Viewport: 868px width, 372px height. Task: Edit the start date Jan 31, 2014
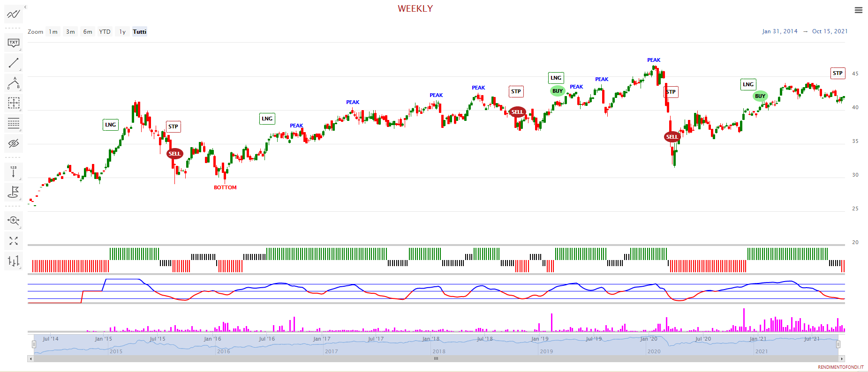tap(779, 31)
